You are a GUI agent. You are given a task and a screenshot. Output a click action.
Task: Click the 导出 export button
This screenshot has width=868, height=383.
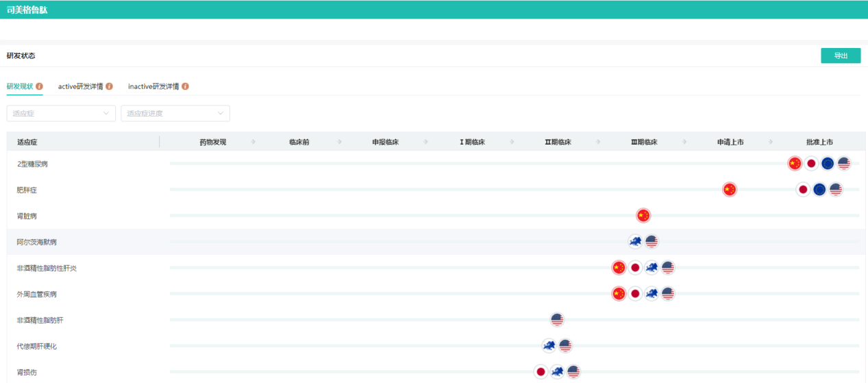click(841, 55)
